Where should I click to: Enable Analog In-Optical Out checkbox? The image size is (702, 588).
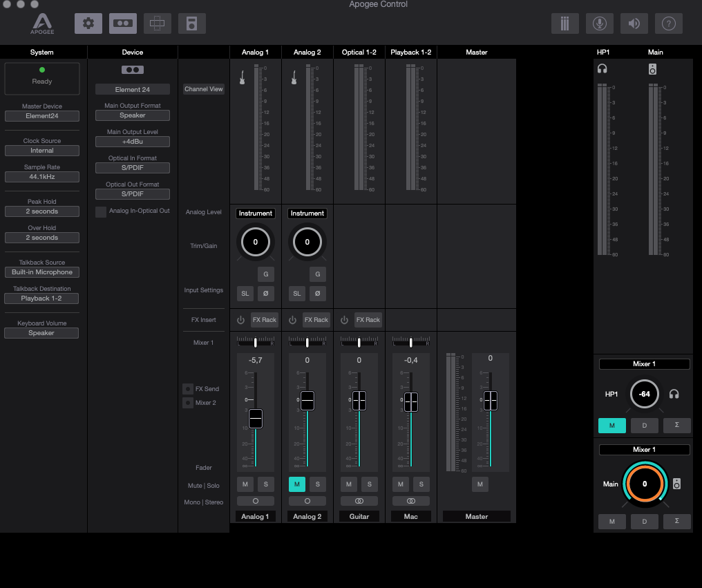(x=101, y=212)
